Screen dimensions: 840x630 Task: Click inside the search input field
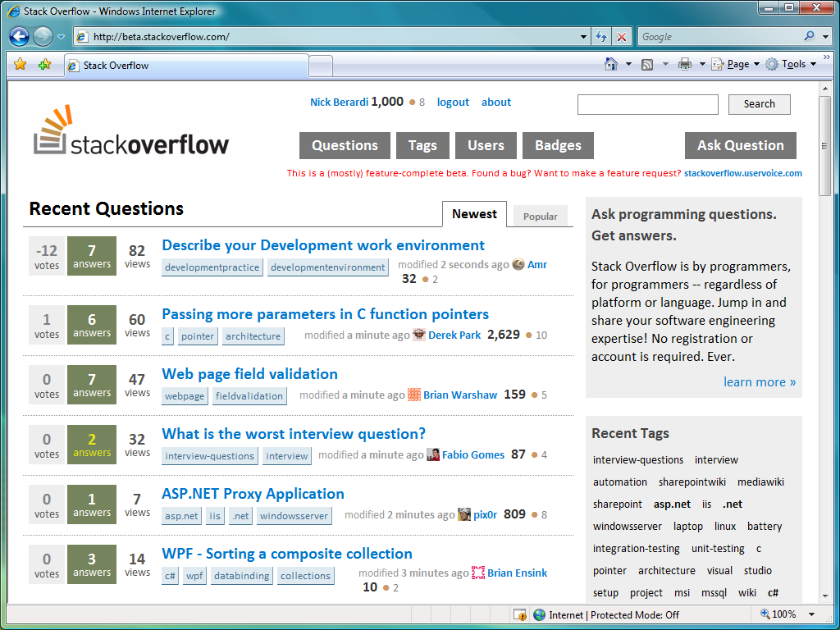(x=647, y=104)
